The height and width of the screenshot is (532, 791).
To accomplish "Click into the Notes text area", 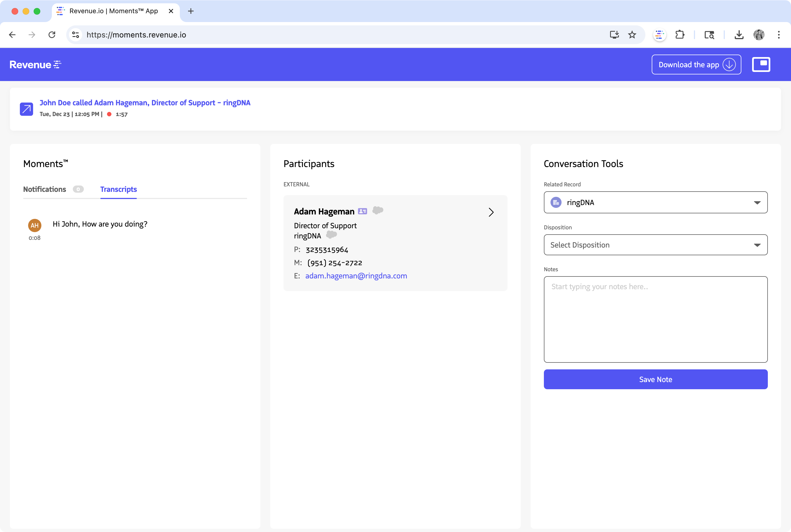I will (x=655, y=319).
